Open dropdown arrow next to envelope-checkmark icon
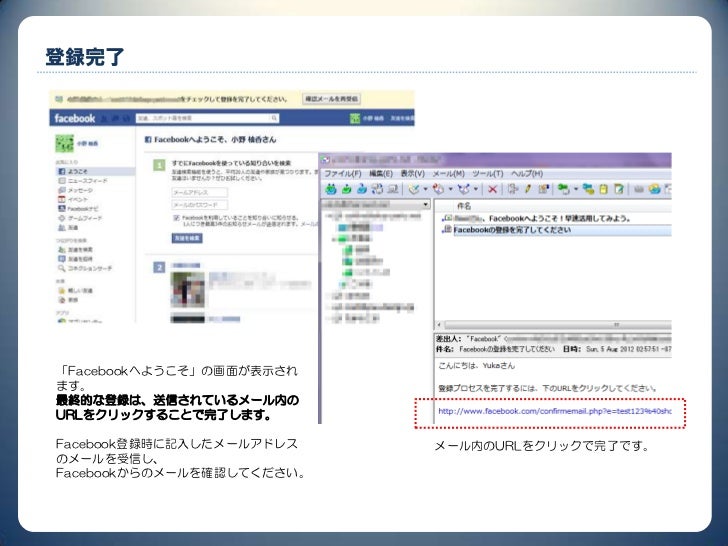728x546 pixels. (425, 189)
